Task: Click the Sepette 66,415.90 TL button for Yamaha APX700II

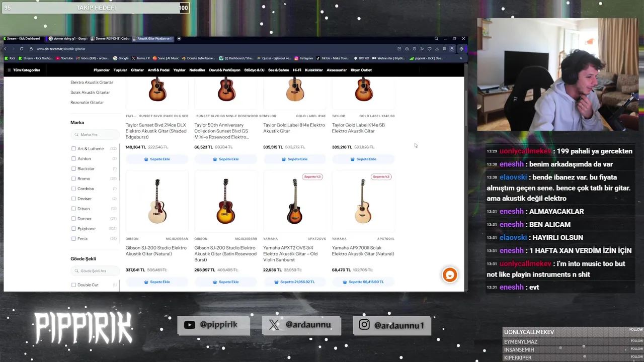Action: coord(363,282)
